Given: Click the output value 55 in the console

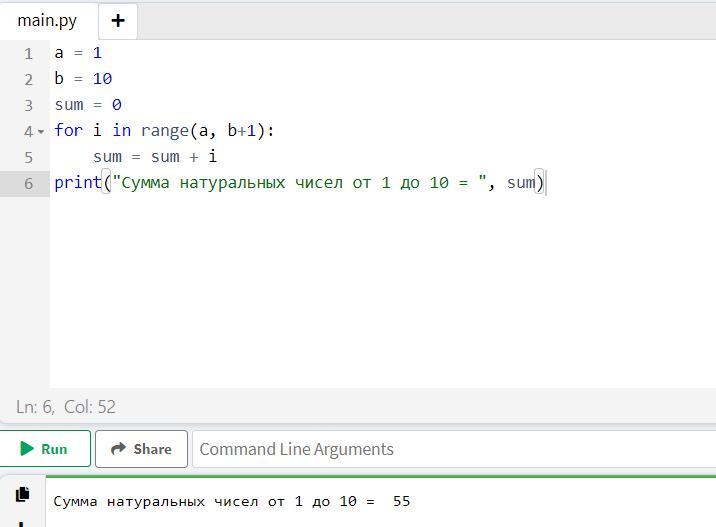Looking at the screenshot, I should pyautogui.click(x=401, y=501).
